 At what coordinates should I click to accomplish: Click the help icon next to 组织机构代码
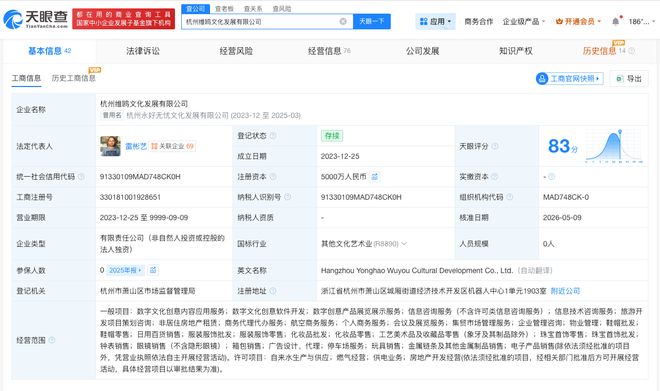click(509, 197)
